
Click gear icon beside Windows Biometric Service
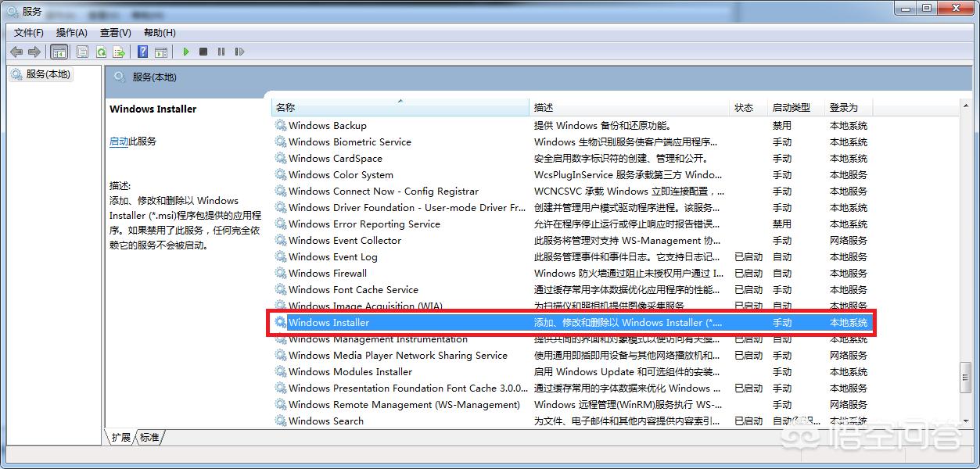280,141
